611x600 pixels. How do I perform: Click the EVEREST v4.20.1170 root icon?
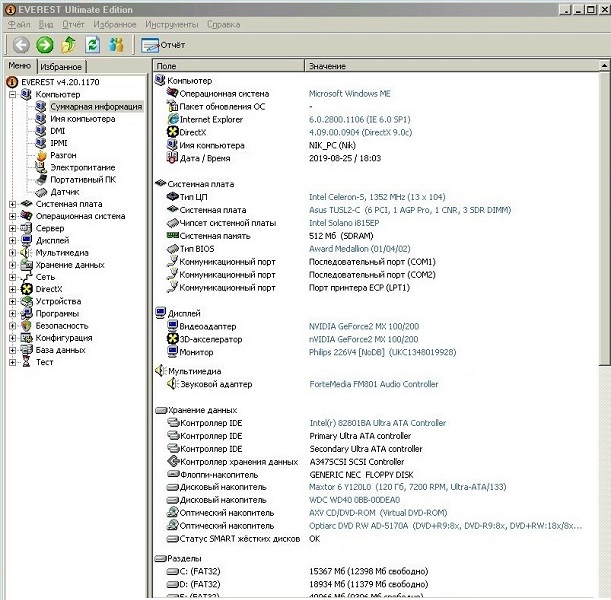tap(12, 82)
